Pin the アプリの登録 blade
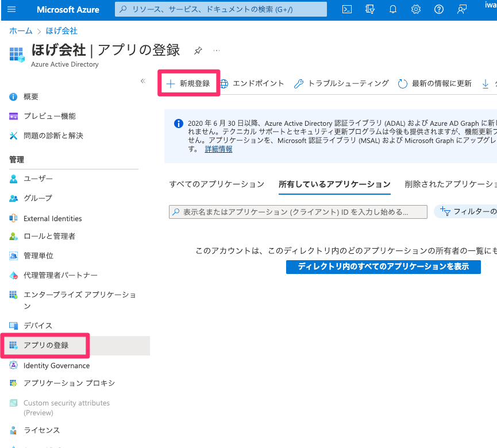The image size is (497, 448). pos(198,51)
